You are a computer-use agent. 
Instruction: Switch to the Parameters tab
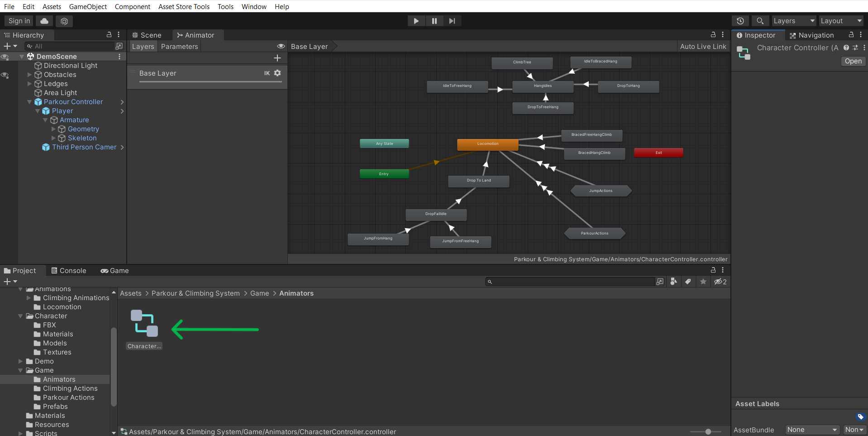tap(179, 46)
